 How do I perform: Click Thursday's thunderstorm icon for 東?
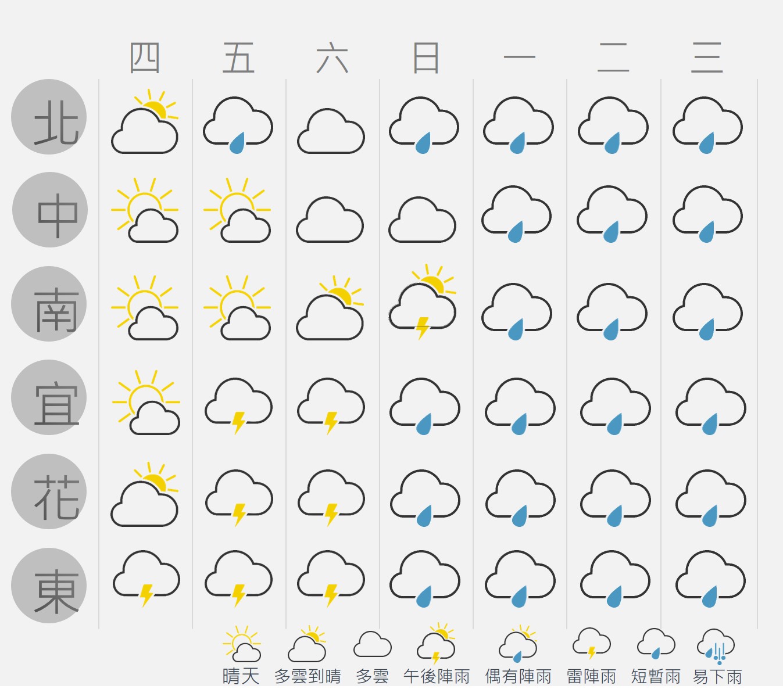click(146, 579)
